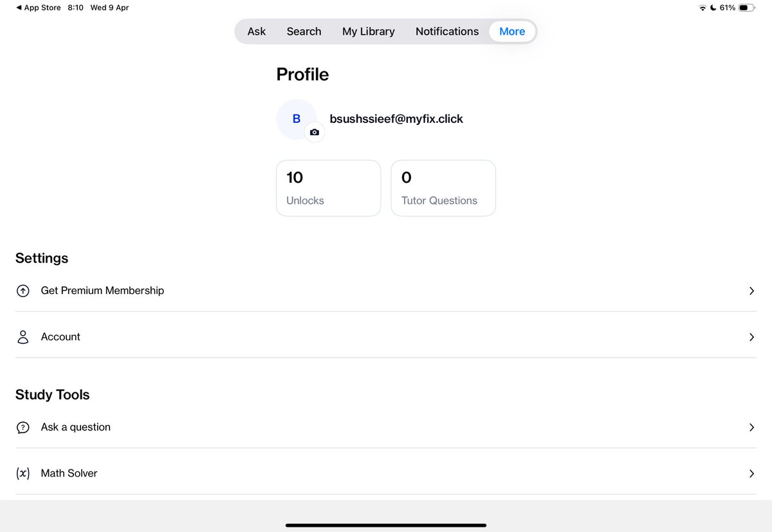Tap the 10 Unlocks card
772x532 pixels.
[x=329, y=188]
